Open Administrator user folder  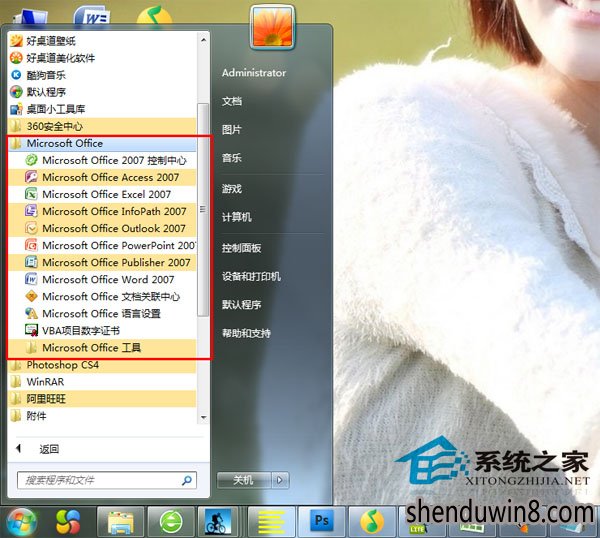254,73
